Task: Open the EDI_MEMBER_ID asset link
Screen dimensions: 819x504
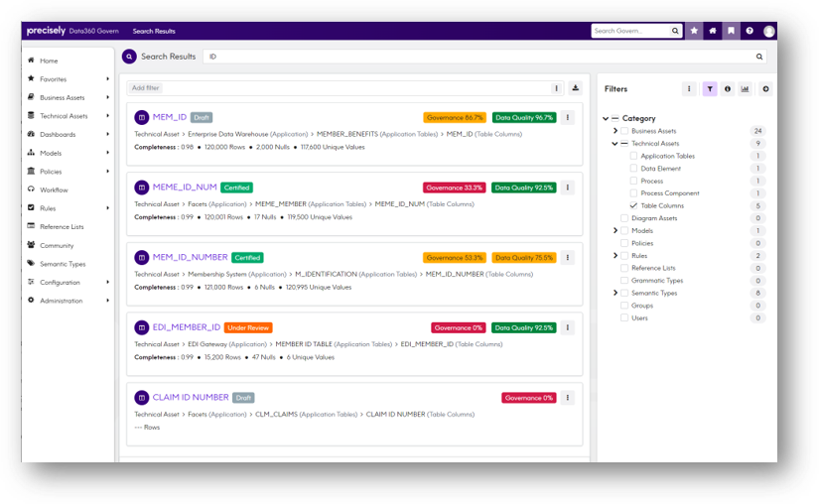Action: 187,327
